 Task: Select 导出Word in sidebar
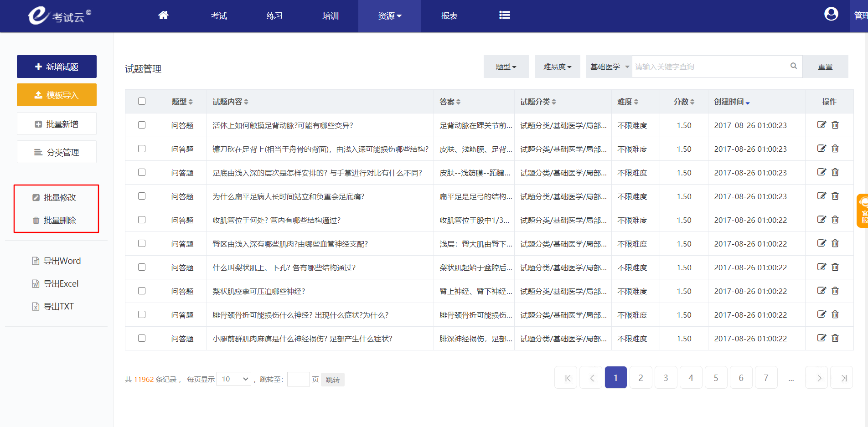tap(57, 261)
